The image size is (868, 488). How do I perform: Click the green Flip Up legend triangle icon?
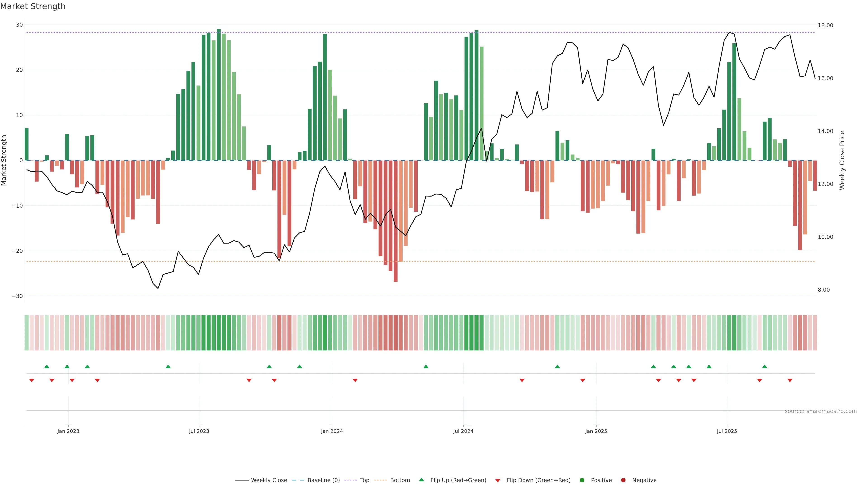pyautogui.click(x=421, y=480)
